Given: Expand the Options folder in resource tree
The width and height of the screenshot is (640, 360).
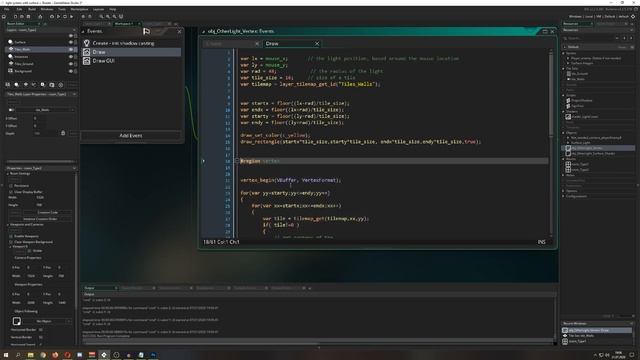Looking at the screenshot, I should tap(564, 191).
